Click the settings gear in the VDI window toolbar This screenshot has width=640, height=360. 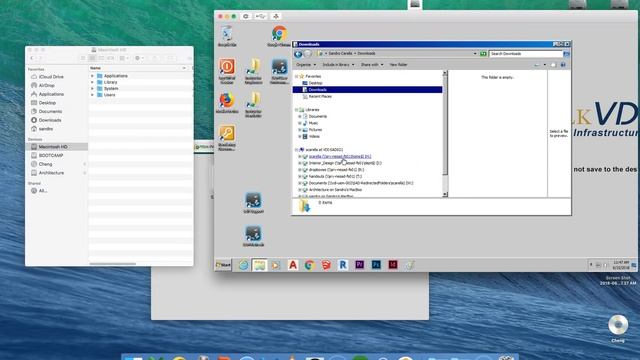pos(246,16)
